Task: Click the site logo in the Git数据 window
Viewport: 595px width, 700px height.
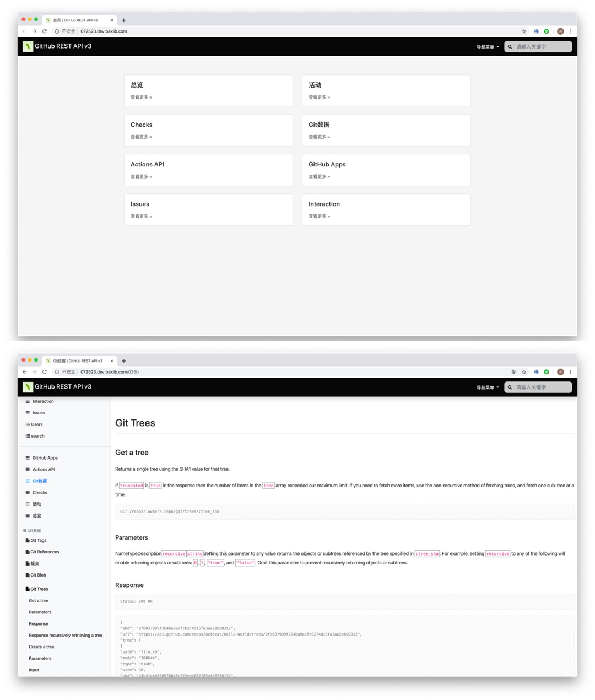Action: point(28,387)
